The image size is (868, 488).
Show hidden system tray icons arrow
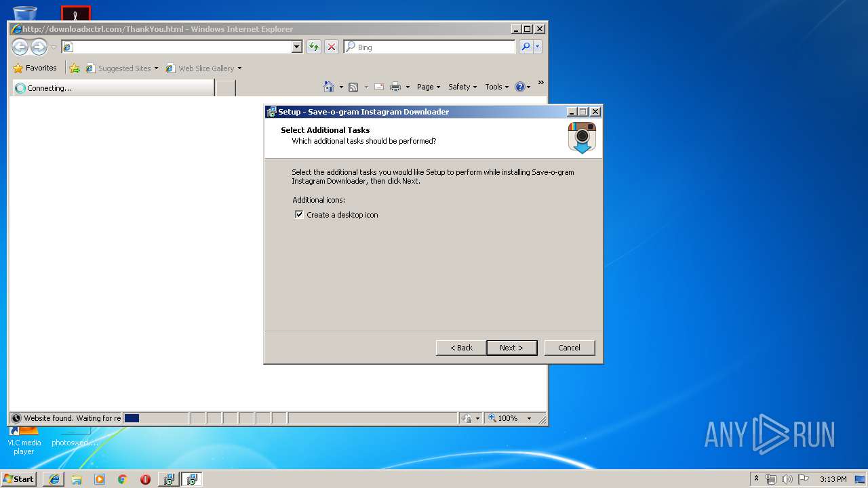(756, 479)
